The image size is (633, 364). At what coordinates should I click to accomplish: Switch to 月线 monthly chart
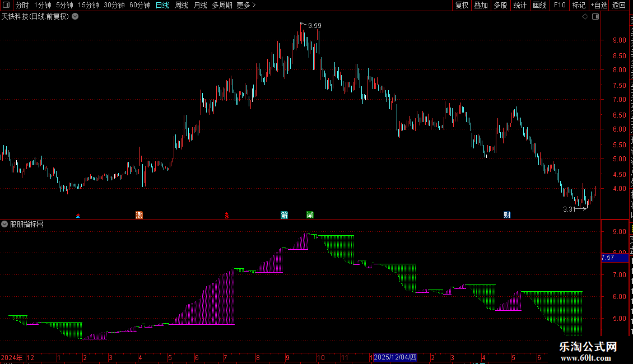pos(200,5)
